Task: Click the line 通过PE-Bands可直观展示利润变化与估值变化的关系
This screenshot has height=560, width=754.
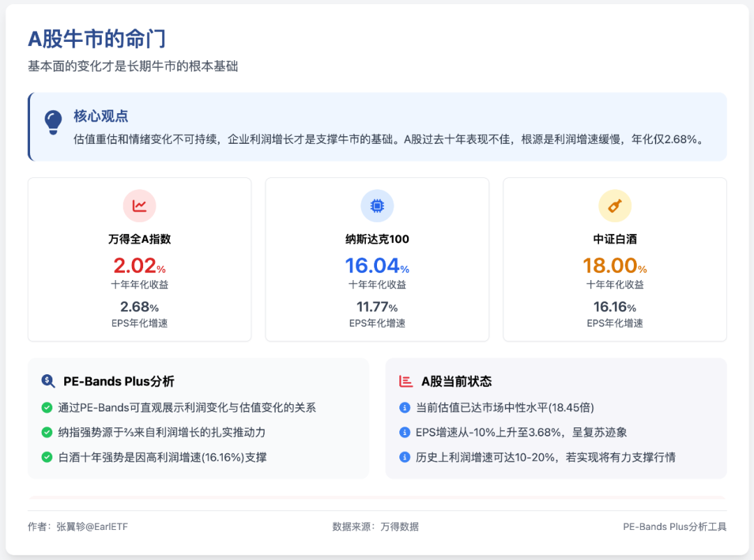Action: pyautogui.click(x=187, y=408)
